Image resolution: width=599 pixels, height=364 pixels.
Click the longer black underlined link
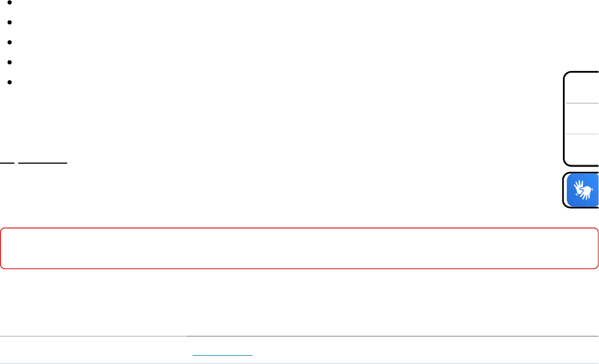click(x=43, y=163)
